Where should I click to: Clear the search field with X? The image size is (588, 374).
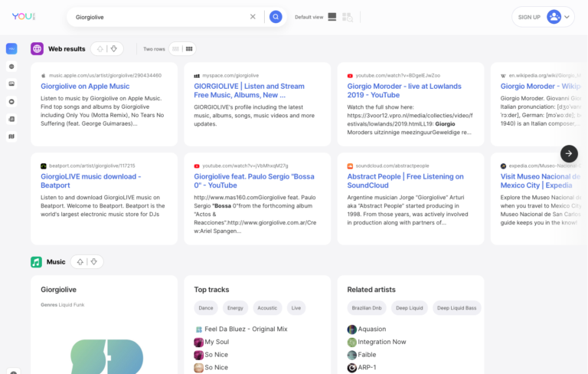point(253,17)
